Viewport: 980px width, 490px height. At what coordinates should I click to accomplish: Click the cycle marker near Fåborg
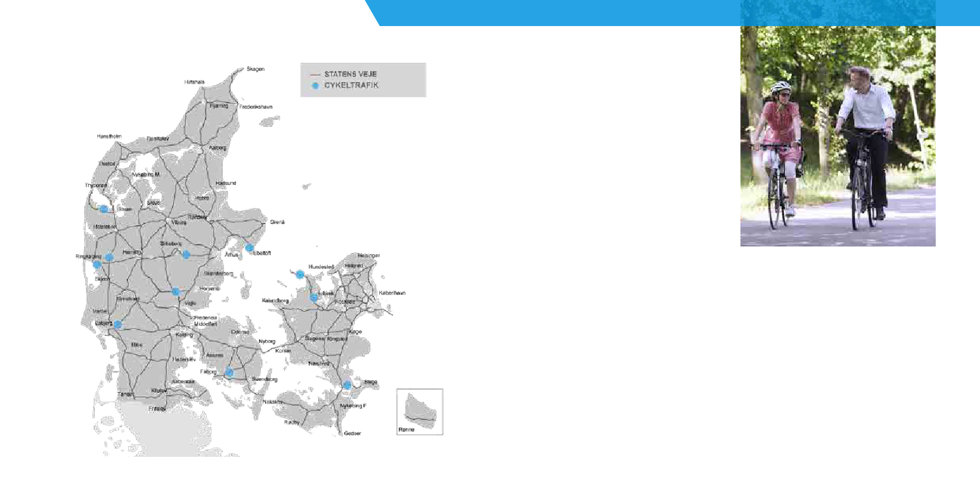coord(229,372)
